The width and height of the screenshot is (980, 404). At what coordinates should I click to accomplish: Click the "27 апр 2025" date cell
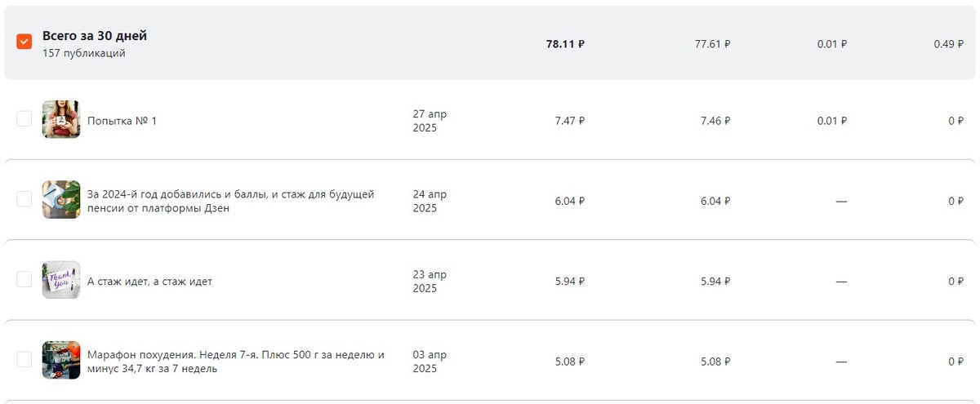(x=430, y=121)
